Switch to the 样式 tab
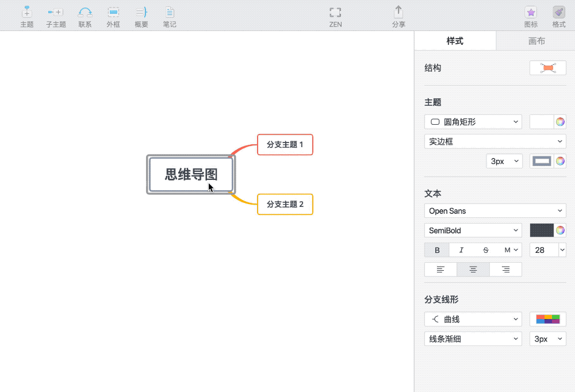The image size is (575, 392). (455, 41)
